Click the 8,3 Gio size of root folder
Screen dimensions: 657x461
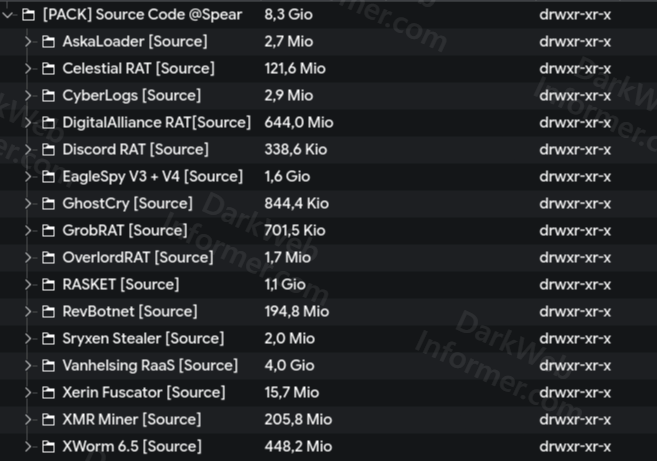[x=289, y=15]
